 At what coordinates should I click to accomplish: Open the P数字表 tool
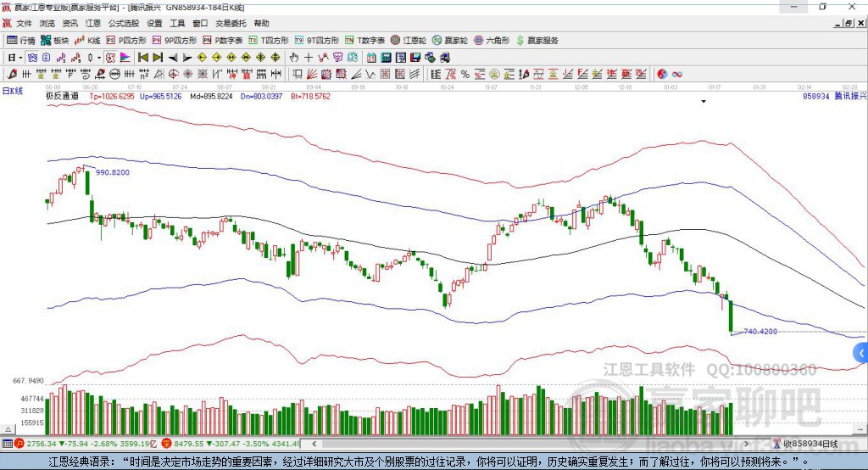click(223, 41)
